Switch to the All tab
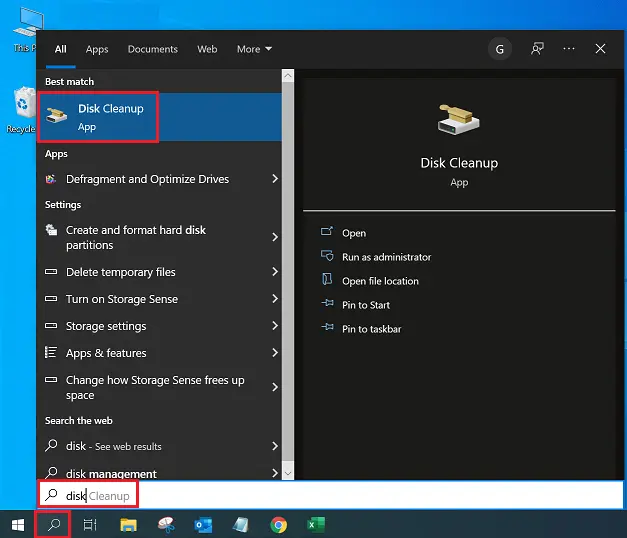Image resolution: width=627 pixels, height=538 pixels. 60,49
